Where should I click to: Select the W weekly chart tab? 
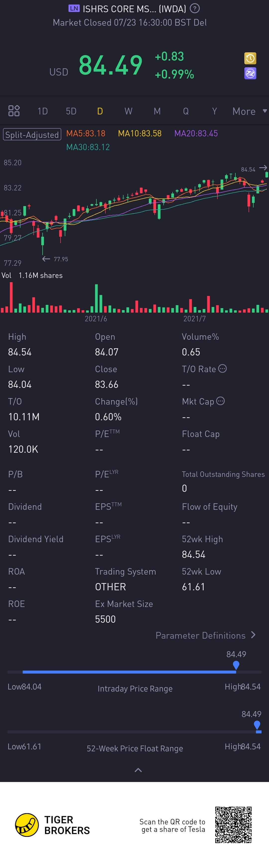128,111
